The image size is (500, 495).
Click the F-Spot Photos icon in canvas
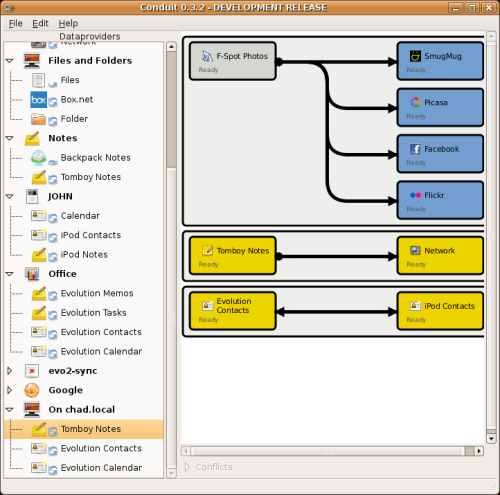click(207, 56)
